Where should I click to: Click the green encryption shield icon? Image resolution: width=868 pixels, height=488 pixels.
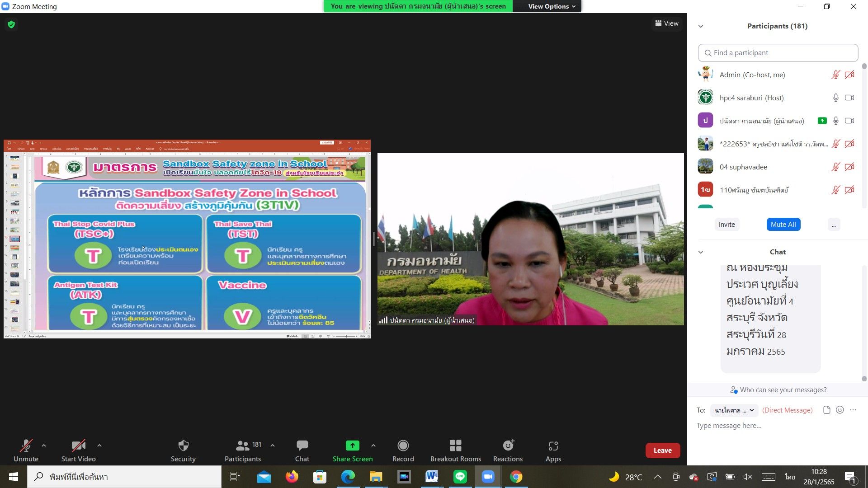[11, 24]
